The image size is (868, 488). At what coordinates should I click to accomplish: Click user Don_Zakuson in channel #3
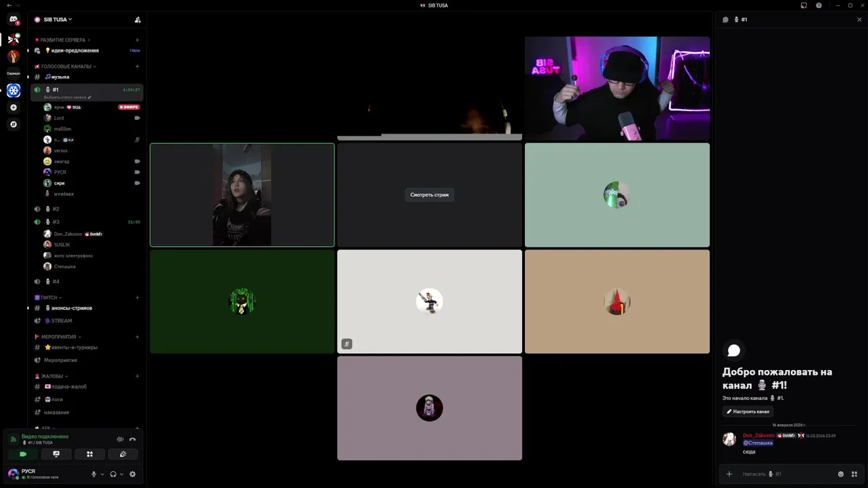(x=92, y=234)
